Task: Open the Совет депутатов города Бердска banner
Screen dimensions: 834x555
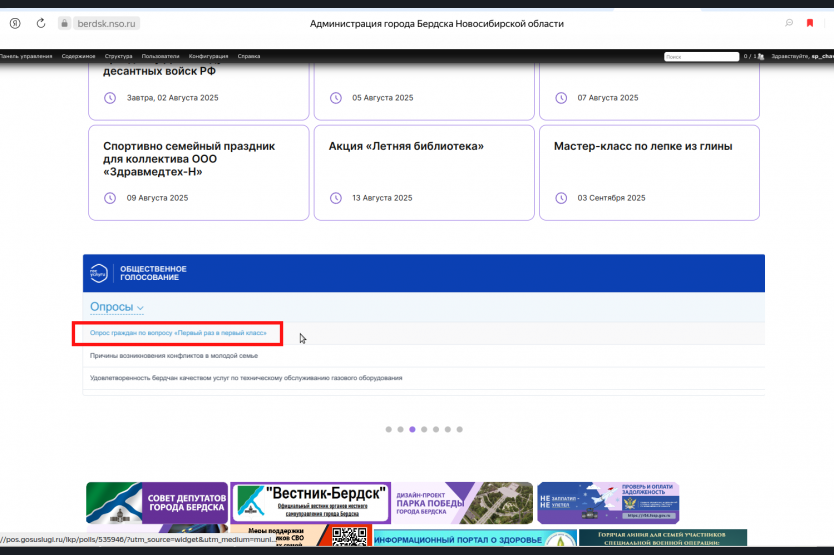Action: (157, 502)
